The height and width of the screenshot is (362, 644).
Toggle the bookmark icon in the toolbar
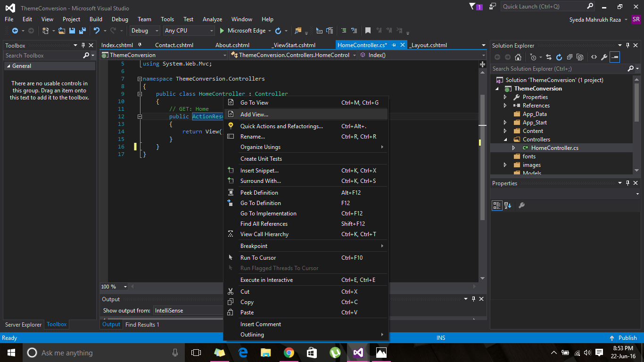tap(368, 31)
